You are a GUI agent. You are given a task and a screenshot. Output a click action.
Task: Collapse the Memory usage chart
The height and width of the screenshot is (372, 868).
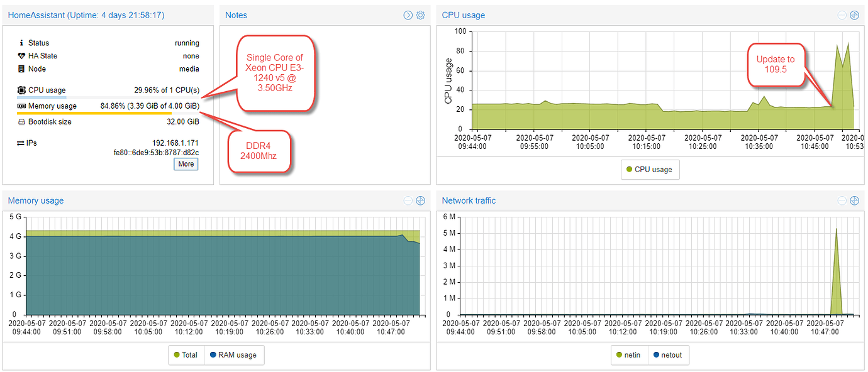[x=408, y=200]
